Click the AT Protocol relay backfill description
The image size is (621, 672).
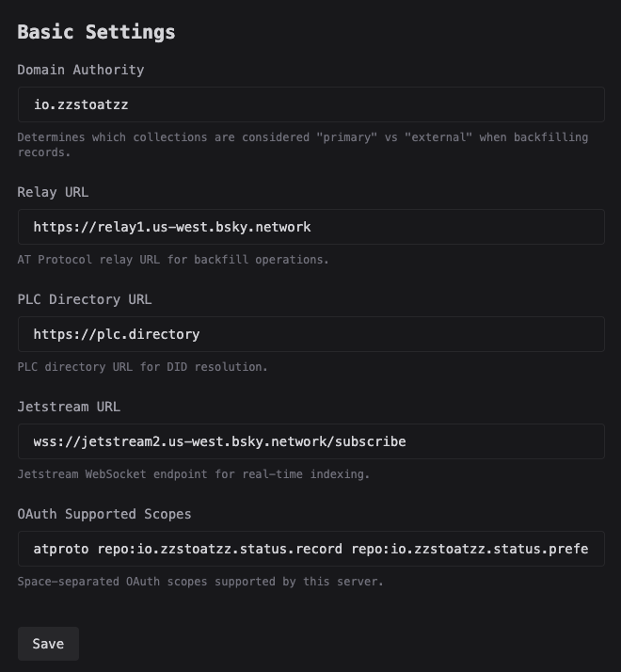(173, 260)
